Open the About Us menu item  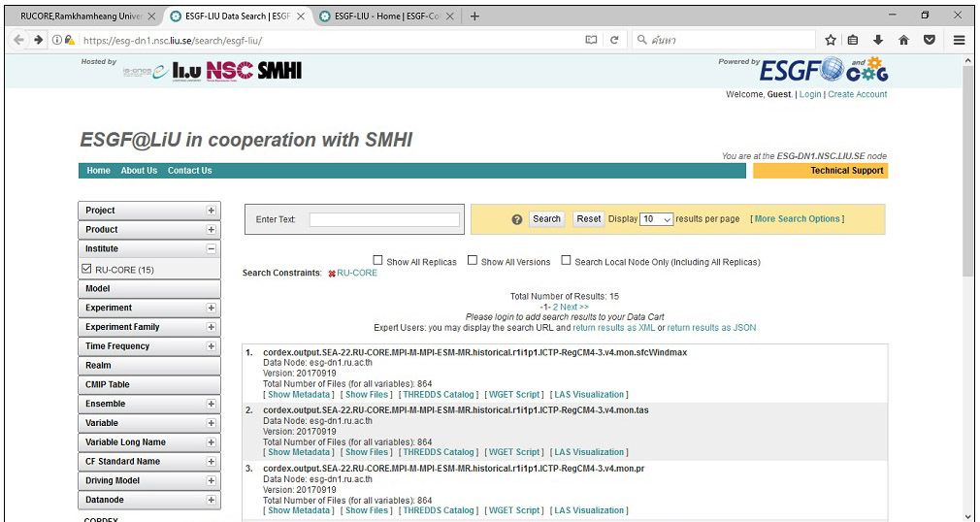pos(139,171)
